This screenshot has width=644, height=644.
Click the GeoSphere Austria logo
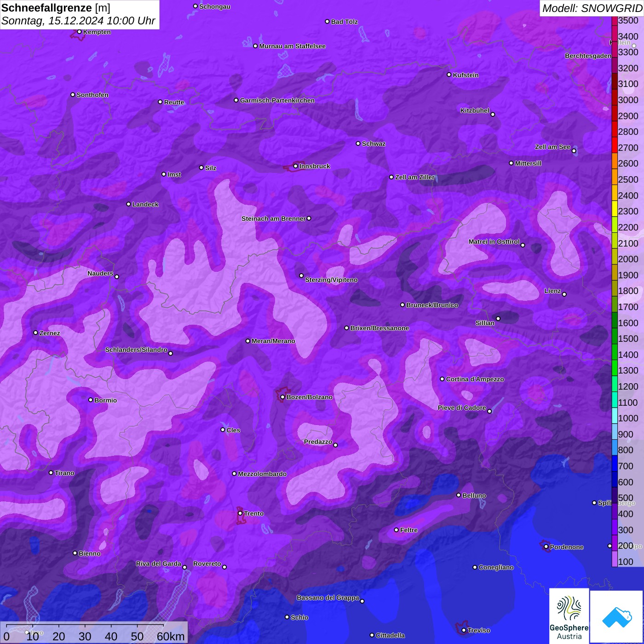click(569, 615)
